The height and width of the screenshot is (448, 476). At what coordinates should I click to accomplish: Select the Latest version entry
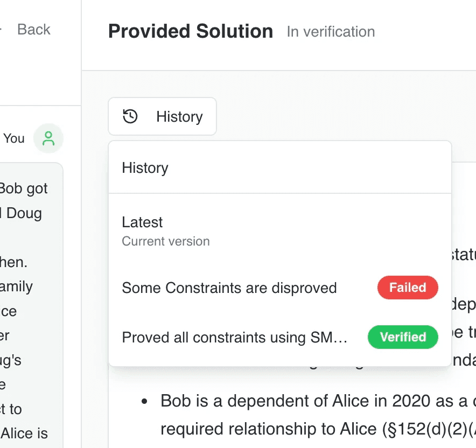coord(142,222)
